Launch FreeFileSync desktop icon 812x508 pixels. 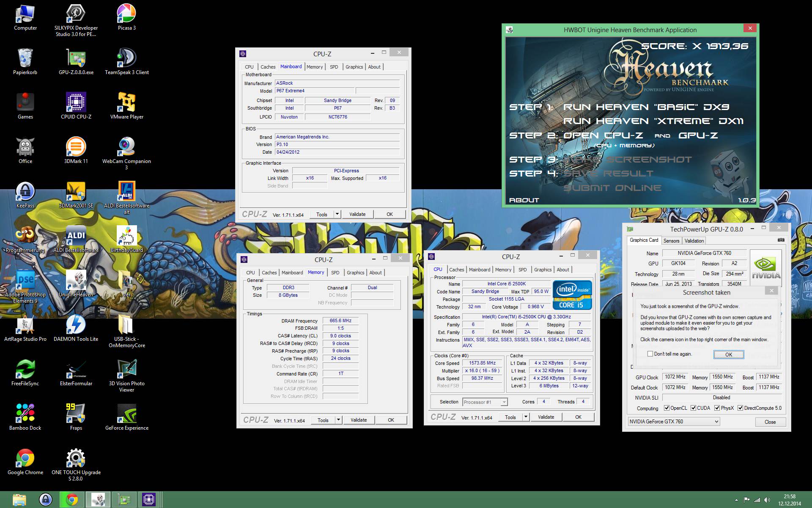[x=25, y=373]
